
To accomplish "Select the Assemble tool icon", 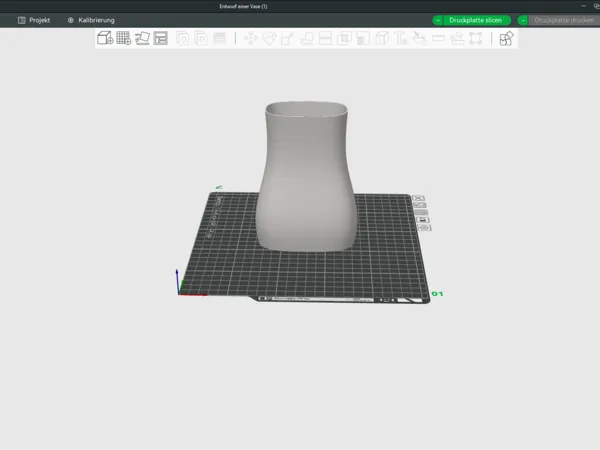I will click(457, 38).
